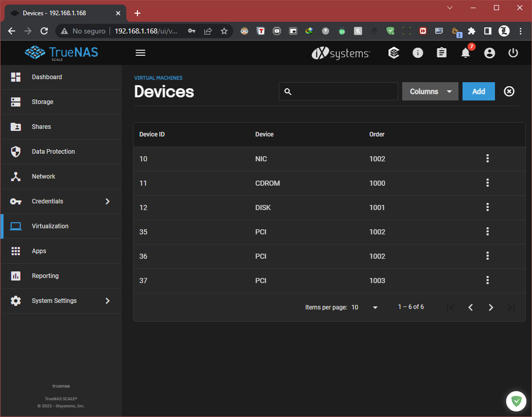Open the Columns dropdown
532x417 pixels.
click(430, 91)
